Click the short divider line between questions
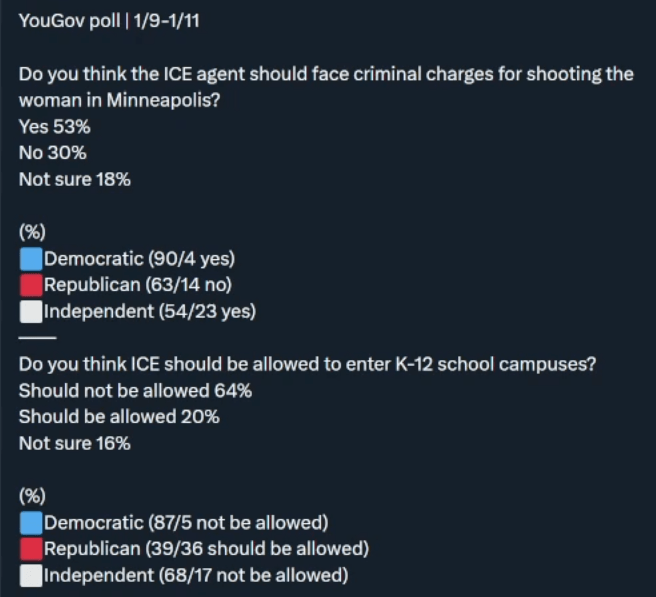 coord(31,338)
